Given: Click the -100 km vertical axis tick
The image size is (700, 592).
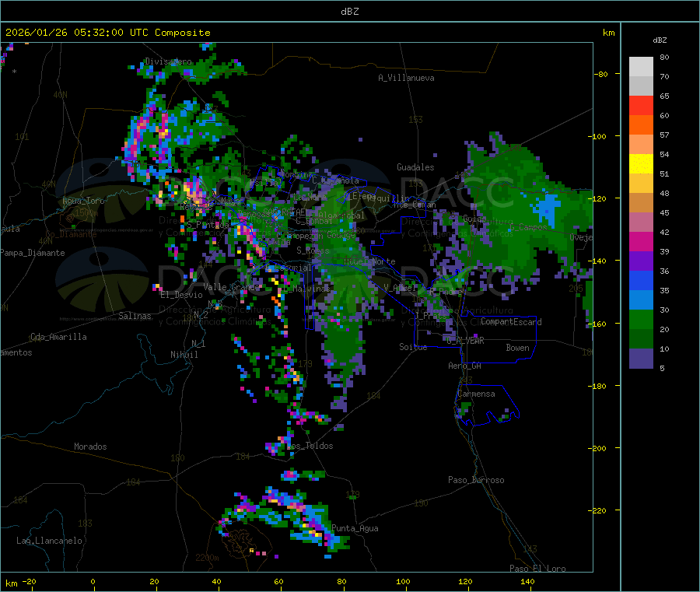Looking at the screenshot, I should pyautogui.click(x=598, y=136).
